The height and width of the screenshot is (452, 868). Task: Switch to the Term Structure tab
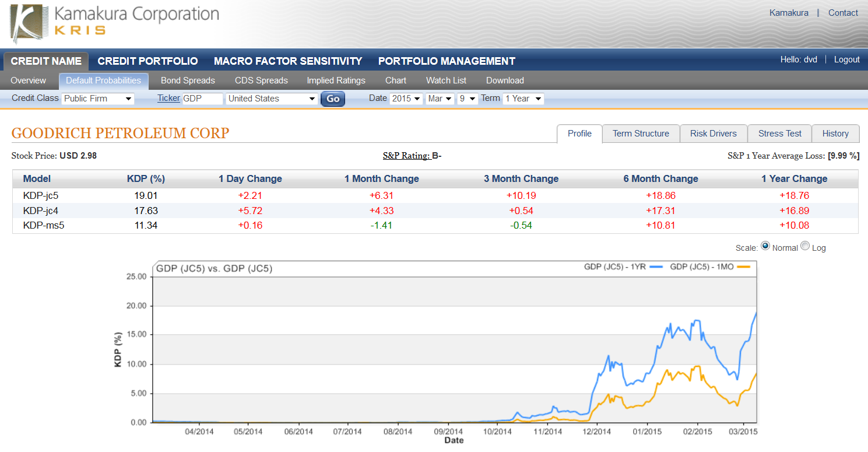click(x=641, y=134)
